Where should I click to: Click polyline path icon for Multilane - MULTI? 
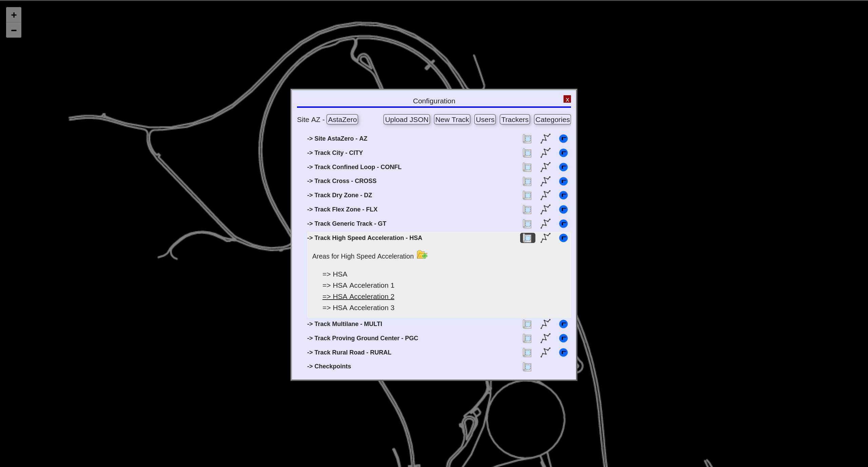pyautogui.click(x=545, y=324)
